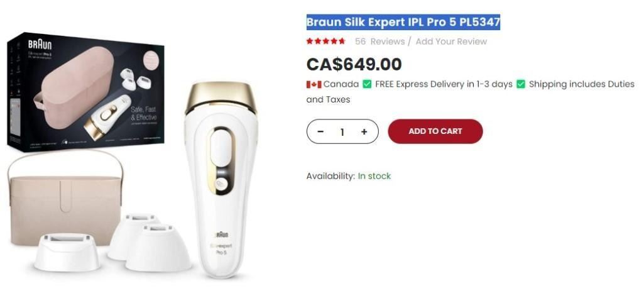Image resolution: width=644 pixels, height=303 pixels.
Task: Add the Braun IPL to cart
Action: 435,131
